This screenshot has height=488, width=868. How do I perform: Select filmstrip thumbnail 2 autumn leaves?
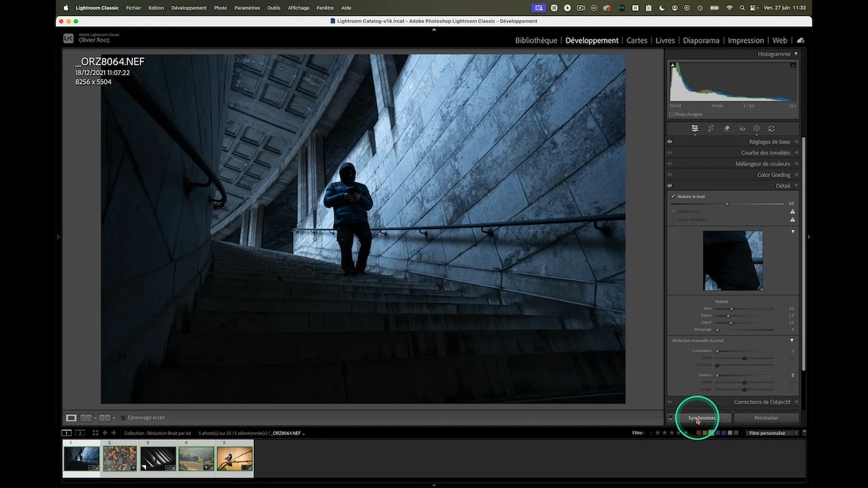120,458
